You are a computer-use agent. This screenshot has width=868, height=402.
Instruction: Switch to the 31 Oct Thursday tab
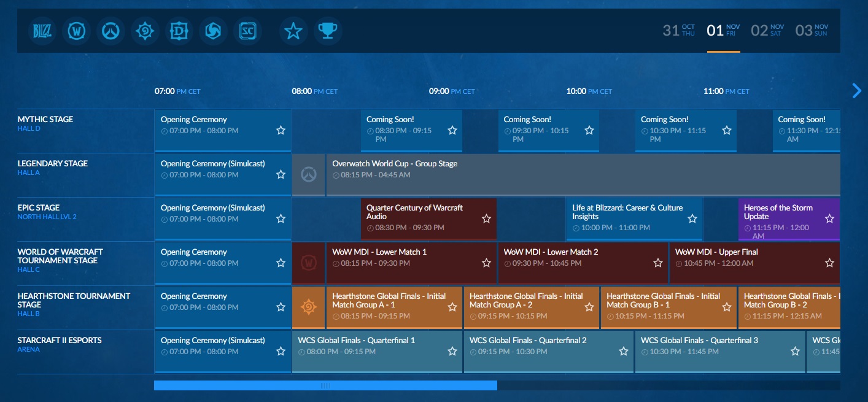[679, 30]
